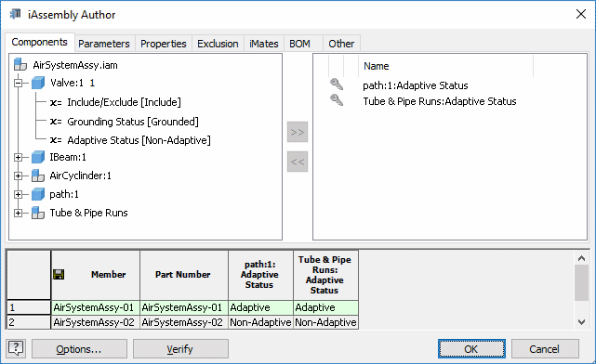Select row header 2 in table
596x364 pixels.
[x=29, y=322]
